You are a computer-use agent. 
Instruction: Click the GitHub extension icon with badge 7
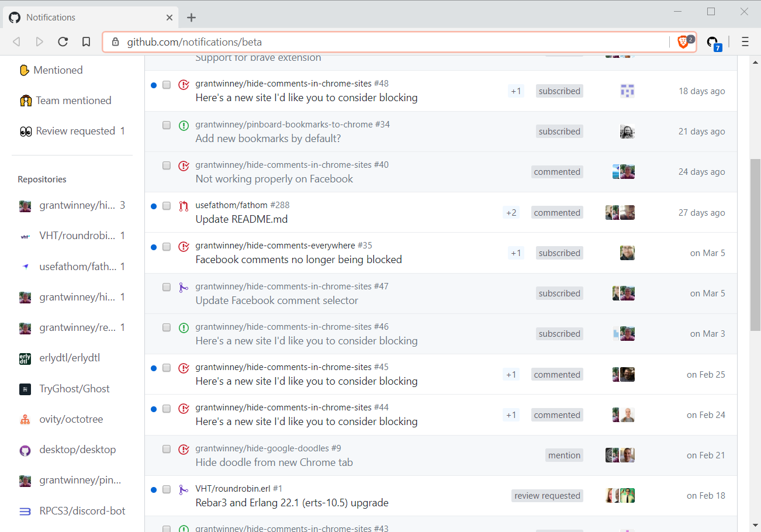[712, 42]
